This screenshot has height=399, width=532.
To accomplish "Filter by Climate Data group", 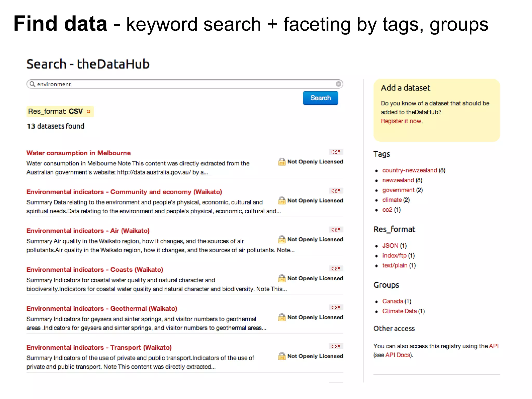I will (x=399, y=311).
